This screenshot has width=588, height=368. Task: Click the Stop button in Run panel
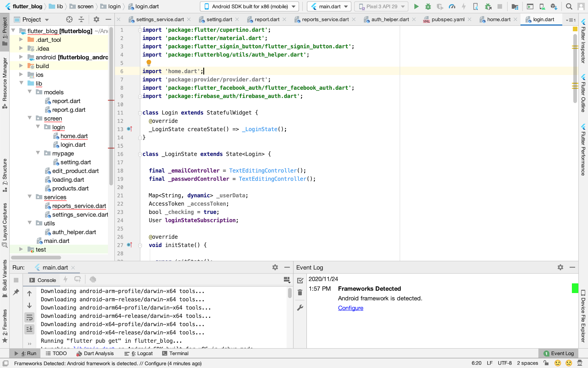click(15, 280)
